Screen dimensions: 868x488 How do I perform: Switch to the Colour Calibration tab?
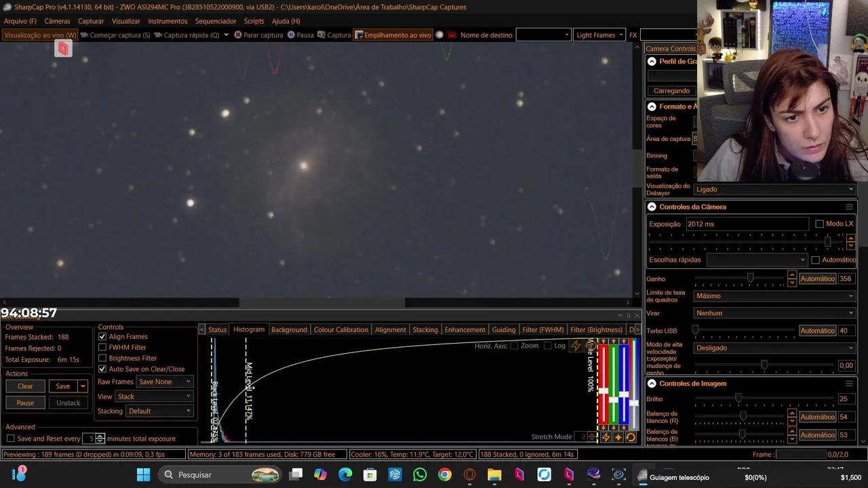click(x=341, y=329)
